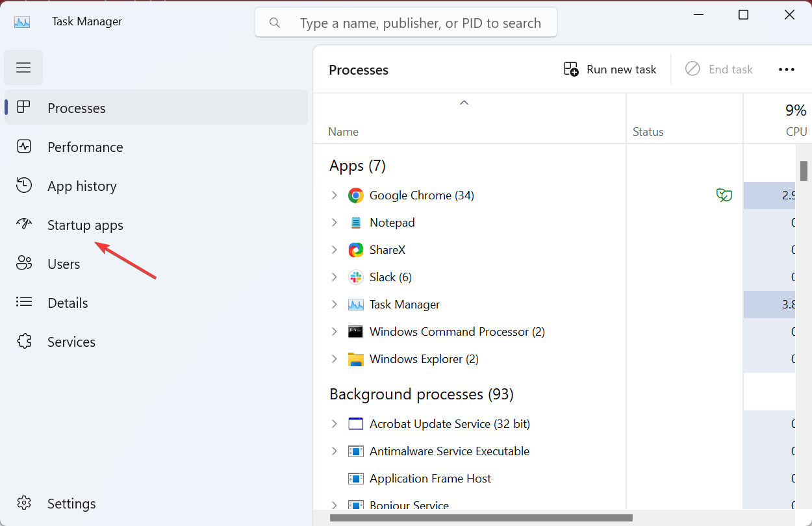Click the Slack app icon
The width and height of the screenshot is (812, 526).
[x=355, y=277]
